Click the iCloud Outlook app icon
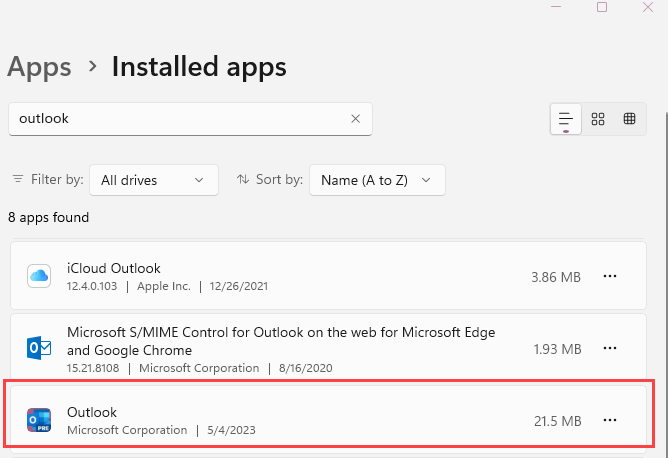Screen dimensions: 668x458 point(39,276)
